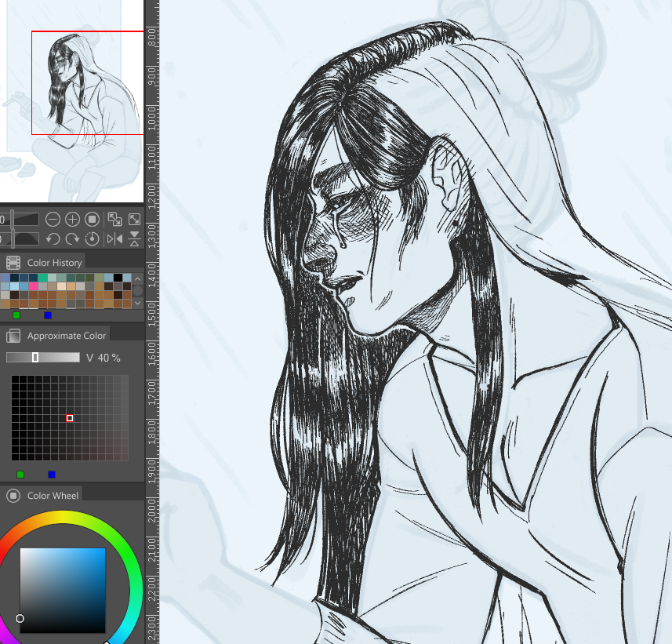The image size is (672, 644).
Task: Select the Fit to Screen icon
Action: coord(116,219)
